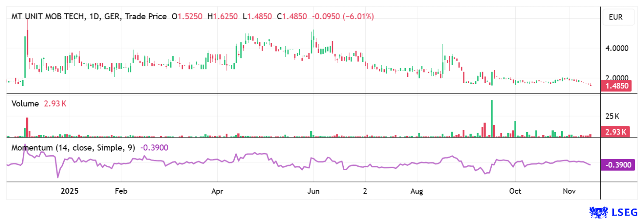
Task: Click the 4.0000 price axis level
Action: tap(616, 48)
